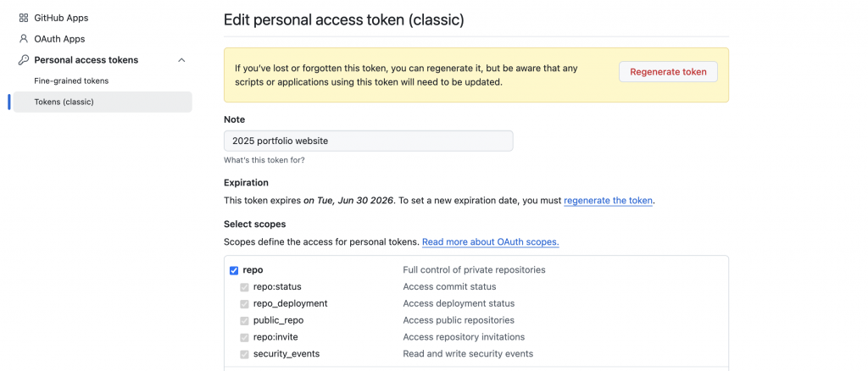Click the Personal access tokens key icon

[24, 60]
